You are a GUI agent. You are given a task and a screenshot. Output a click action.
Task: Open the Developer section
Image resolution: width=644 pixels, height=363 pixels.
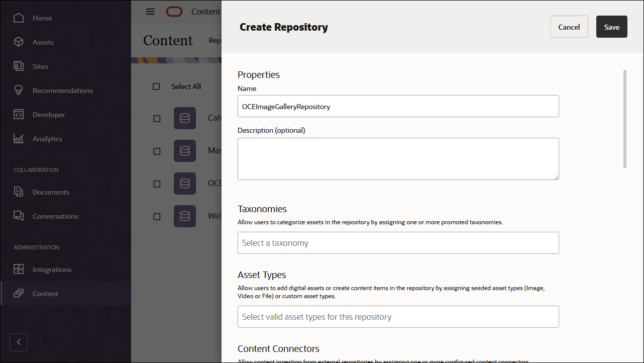(x=48, y=114)
